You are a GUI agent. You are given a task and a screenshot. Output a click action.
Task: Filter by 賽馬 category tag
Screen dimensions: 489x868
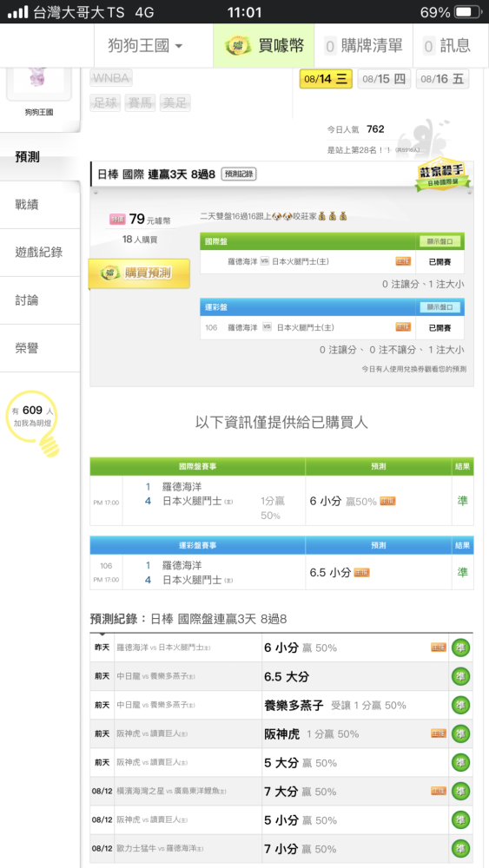tap(140, 102)
